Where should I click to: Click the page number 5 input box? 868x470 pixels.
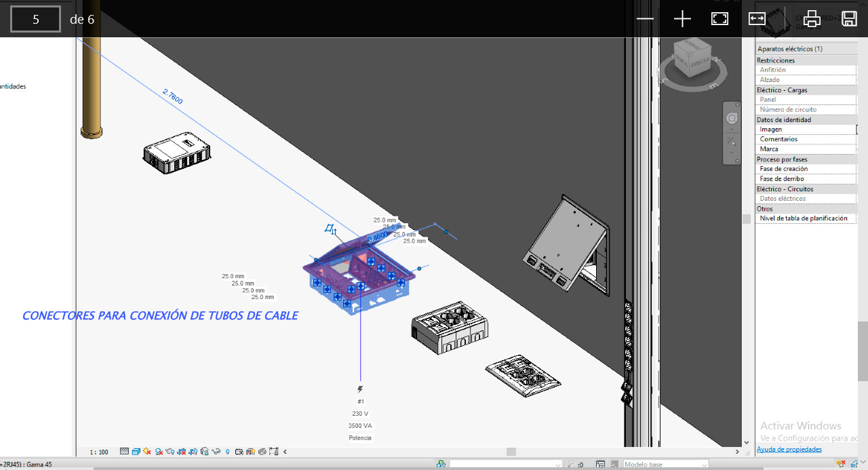click(x=35, y=19)
